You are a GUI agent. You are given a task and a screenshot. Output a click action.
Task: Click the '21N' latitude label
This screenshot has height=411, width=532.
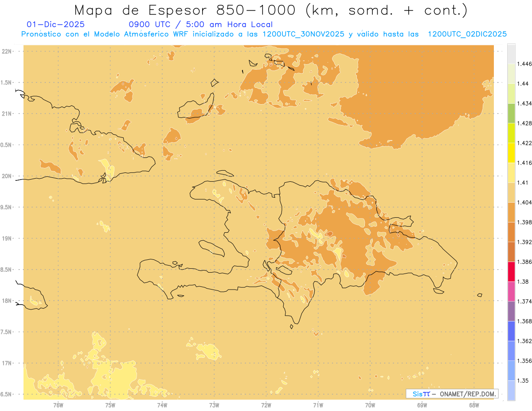pos(7,114)
